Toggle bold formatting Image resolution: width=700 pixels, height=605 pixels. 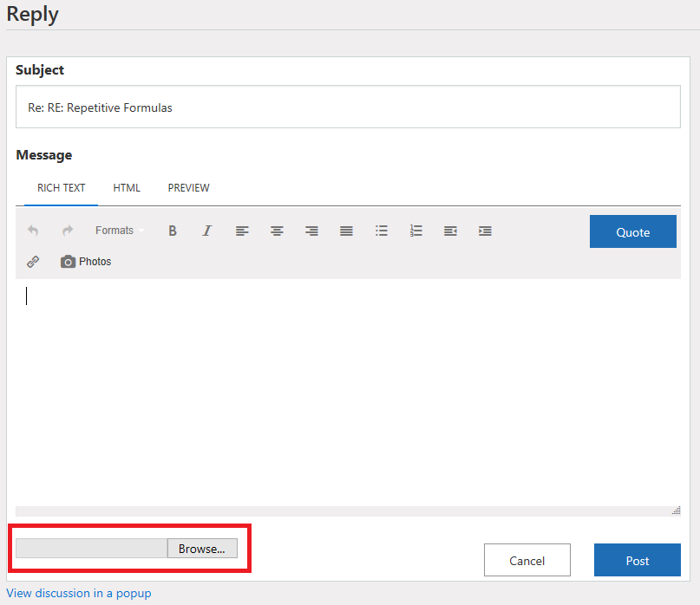[x=173, y=231]
